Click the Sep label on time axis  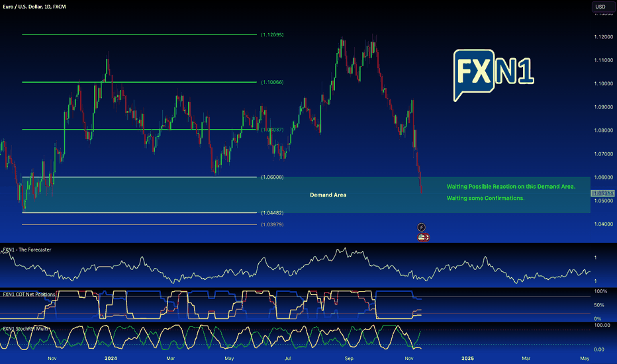pyautogui.click(x=349, y=359)
